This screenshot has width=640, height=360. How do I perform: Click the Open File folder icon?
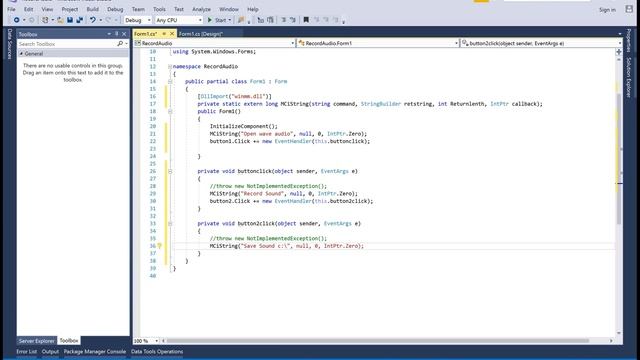60,20
